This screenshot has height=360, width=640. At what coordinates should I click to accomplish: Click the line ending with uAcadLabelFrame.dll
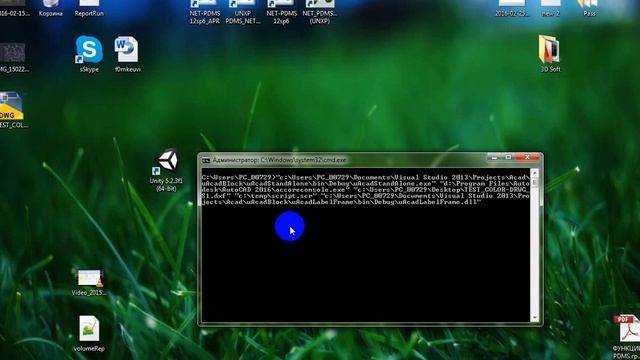pyautogui.click(x=341, y=202)
